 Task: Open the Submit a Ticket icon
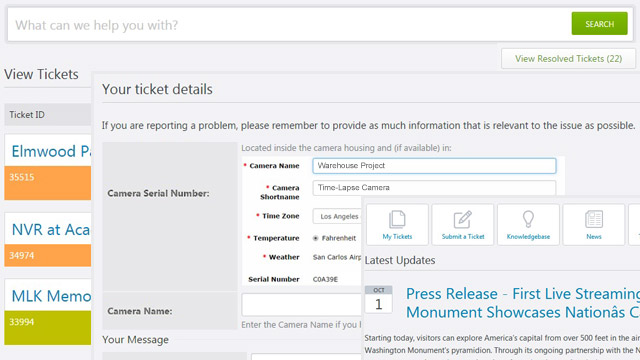(x=462, y=224)
